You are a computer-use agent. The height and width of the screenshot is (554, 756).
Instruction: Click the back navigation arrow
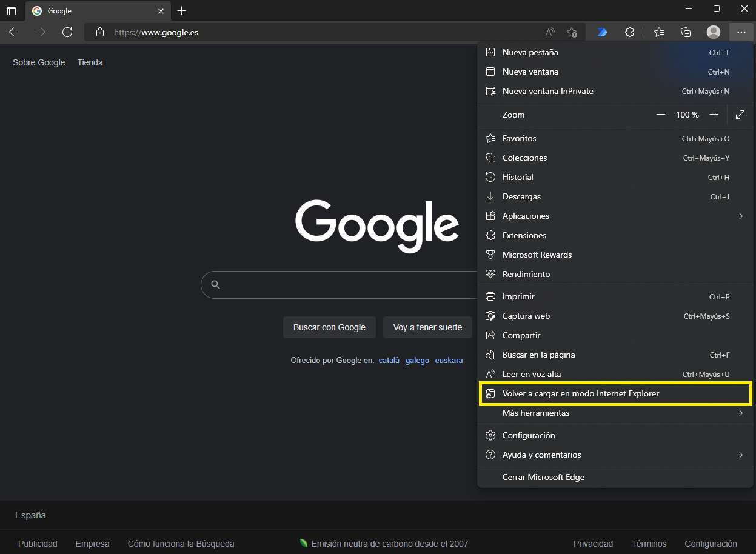[14, 32]
